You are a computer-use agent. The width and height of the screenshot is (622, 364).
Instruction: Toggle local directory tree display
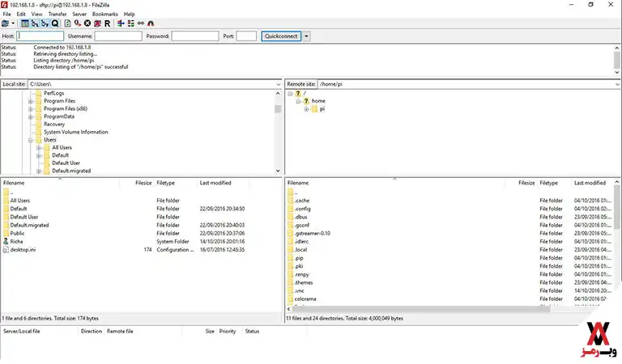[35, 23]
